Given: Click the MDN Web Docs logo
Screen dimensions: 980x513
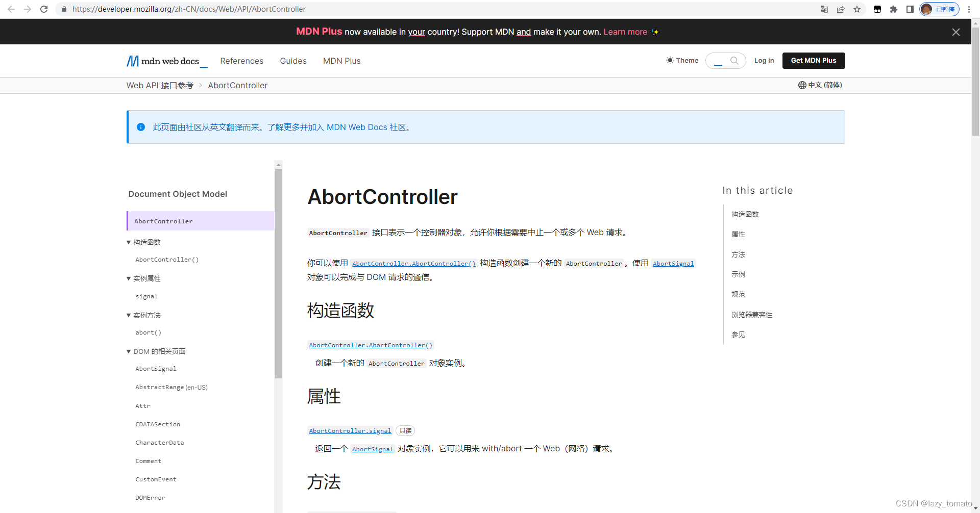Looking at the screenshot, I should [166, 61].
